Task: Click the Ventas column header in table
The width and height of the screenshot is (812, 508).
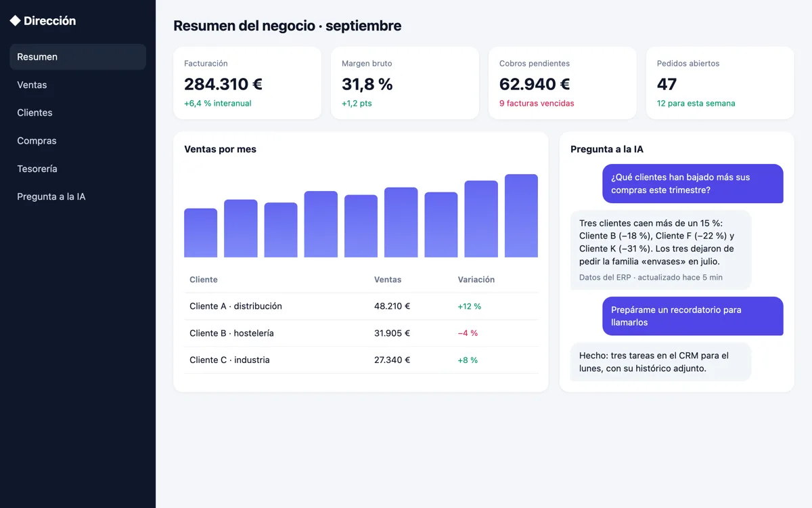Action: (x=388, y=280)
